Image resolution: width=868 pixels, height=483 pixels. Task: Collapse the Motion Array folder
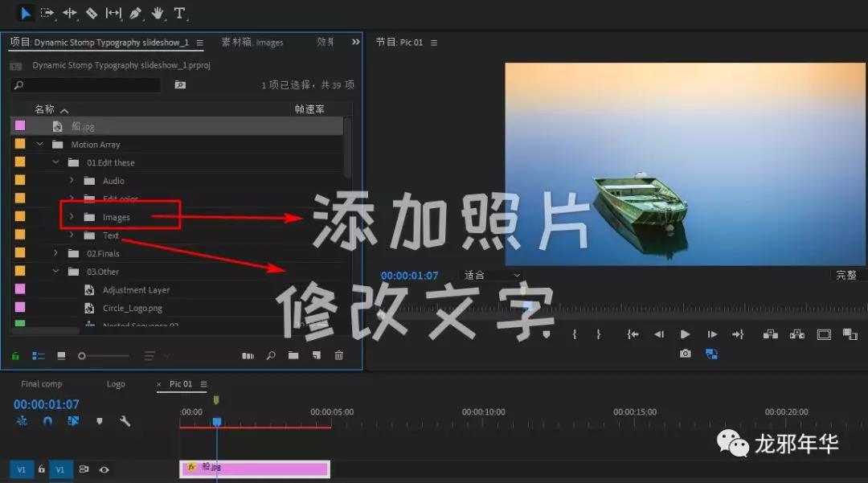pos(40,145)
